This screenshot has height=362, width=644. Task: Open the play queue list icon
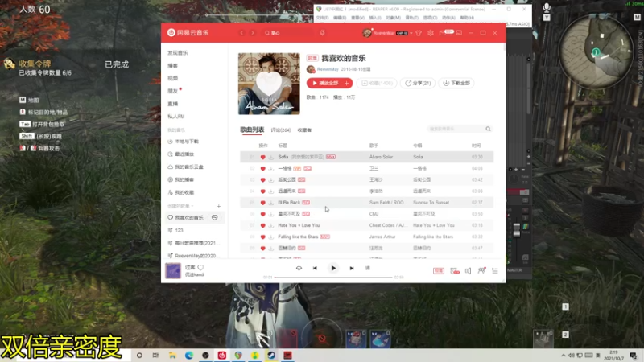(x=495, y=271)
